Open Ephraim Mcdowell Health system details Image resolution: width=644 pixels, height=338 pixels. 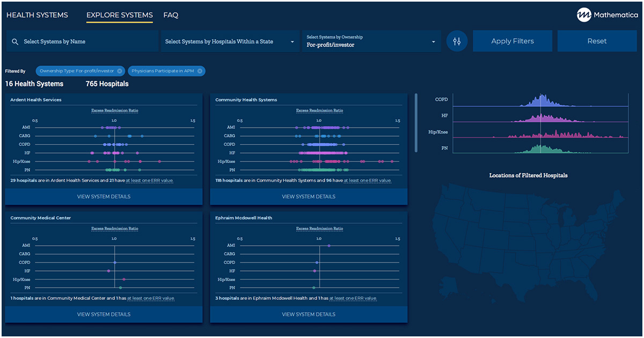pos(309,314)
